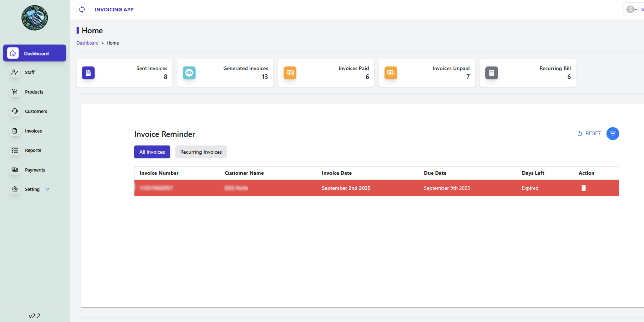Click the refresh sync icon in header
Viewport: 644px width, 322px height.
click(x=82, y=10)
